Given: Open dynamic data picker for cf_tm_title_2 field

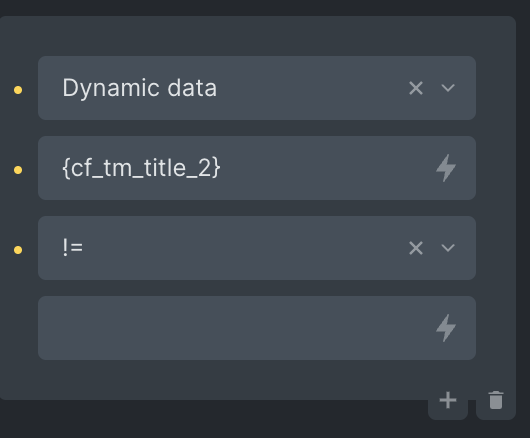Looking at the screenshot, I should click(x=446, y=168).
